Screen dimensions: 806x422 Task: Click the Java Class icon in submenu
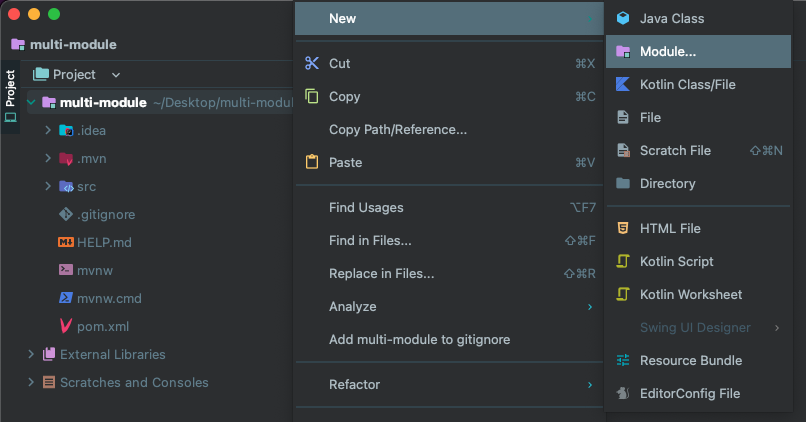623,19
